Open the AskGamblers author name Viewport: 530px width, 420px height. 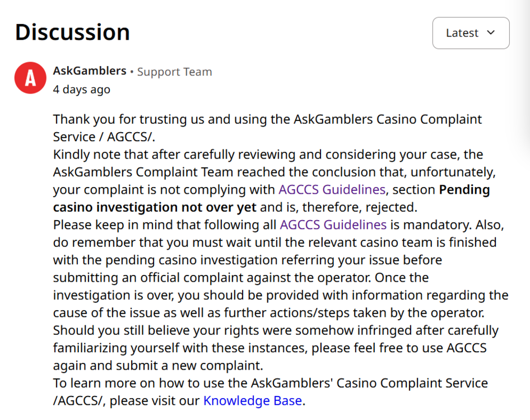90,71
